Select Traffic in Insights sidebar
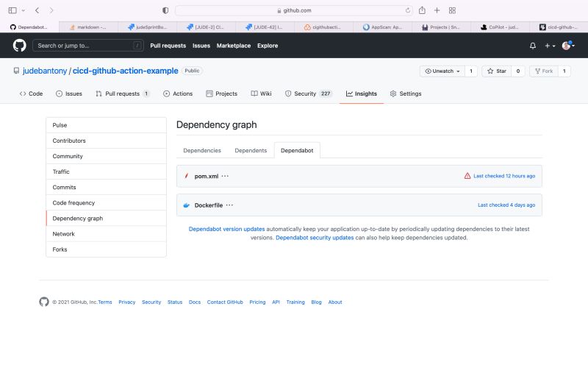Viewport: 588px width, 368px height. pos(106,171)
